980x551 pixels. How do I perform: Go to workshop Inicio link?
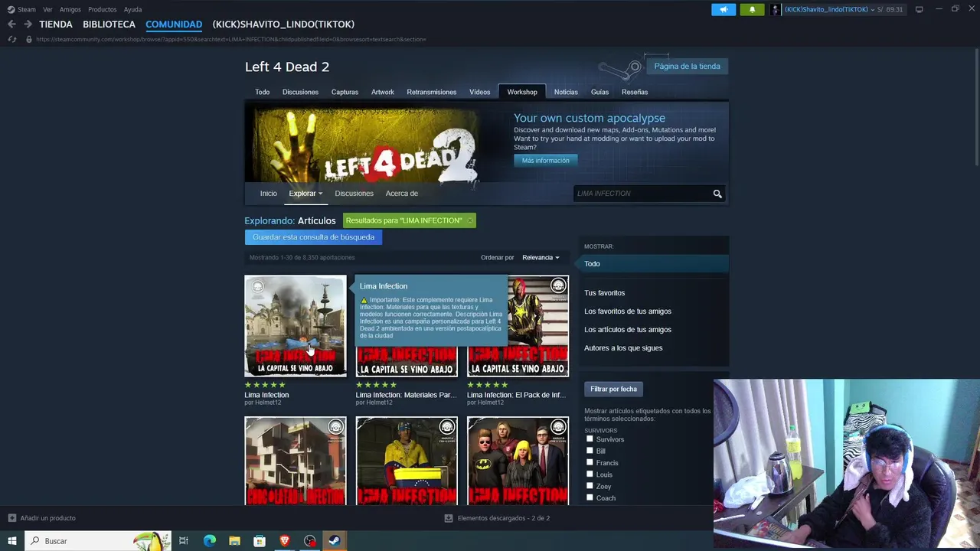point(268,194)
